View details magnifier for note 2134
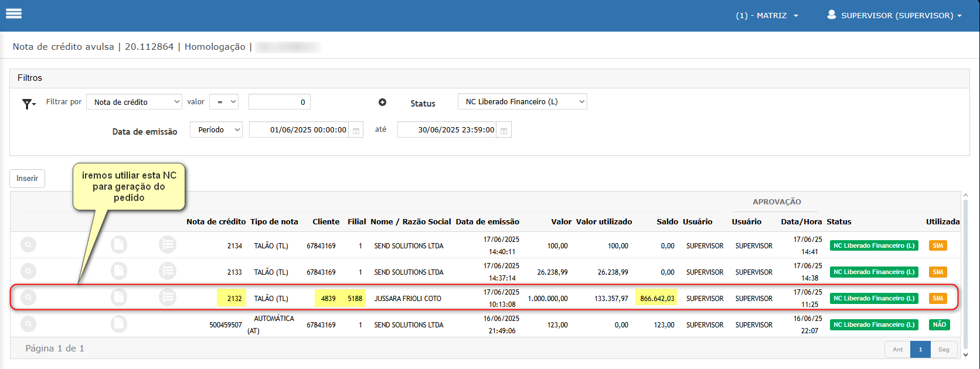The width and height of the screenshot is (980, 369). click(x=28, y=245)
